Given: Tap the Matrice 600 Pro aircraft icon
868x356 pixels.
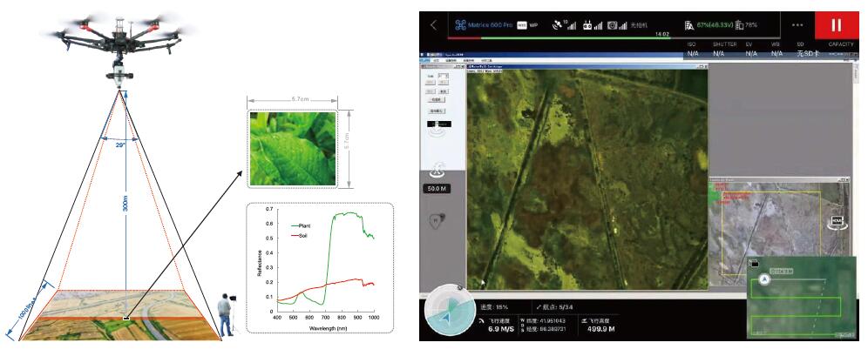Looking at the screenshot, I should 460,25.
